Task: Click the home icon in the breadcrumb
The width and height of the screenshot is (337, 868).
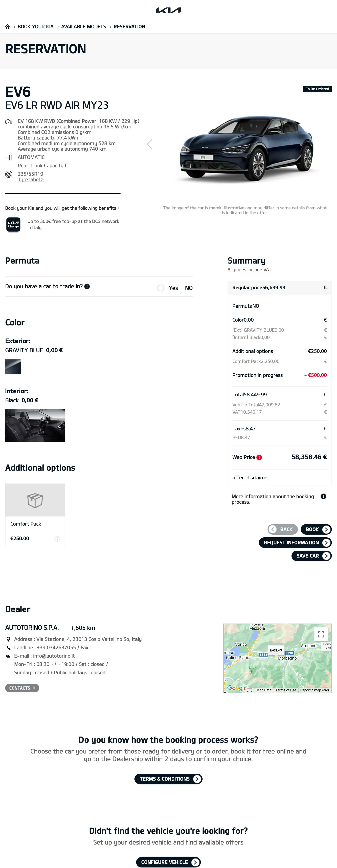Action: click(8, 26)
